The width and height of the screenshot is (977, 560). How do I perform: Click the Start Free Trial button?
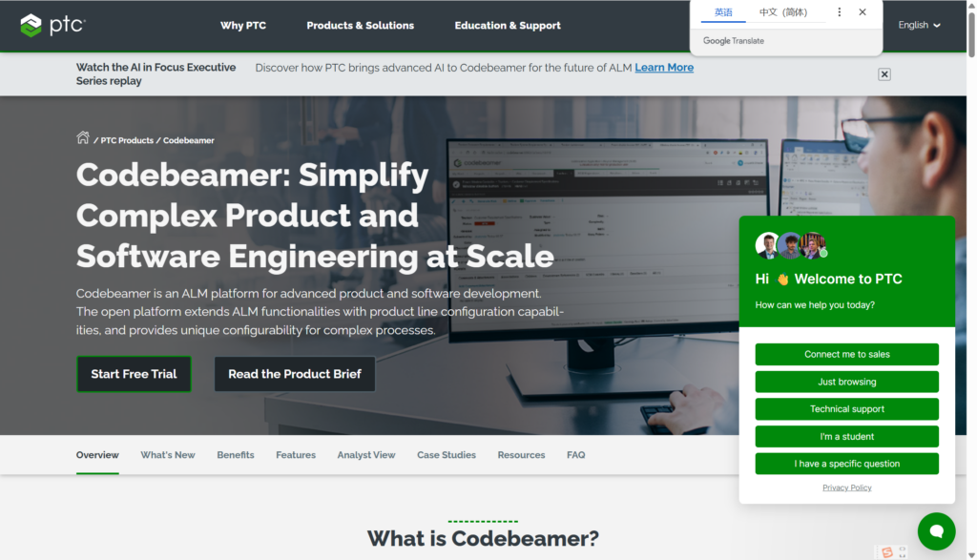(134, 374)
